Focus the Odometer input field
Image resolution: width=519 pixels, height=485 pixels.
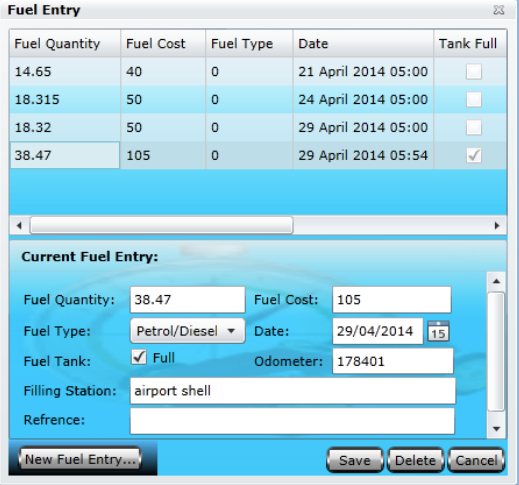[x=393, y=361]
